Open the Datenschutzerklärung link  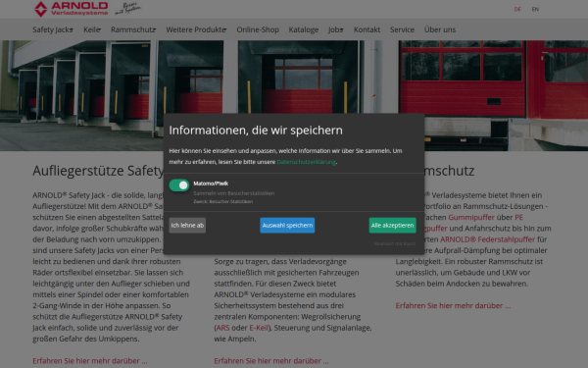pyautogui.click(x=306, y=162)
